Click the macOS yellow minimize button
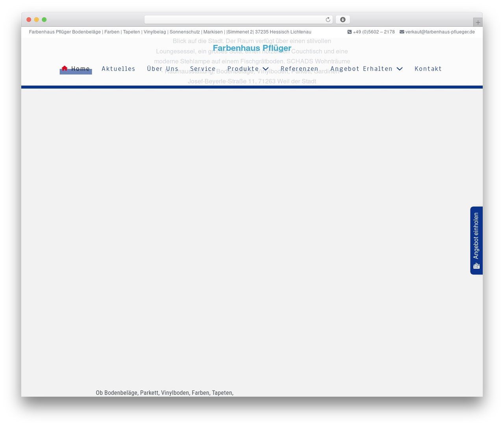Screen dimensions: 504x427 click(x=37, y=20)
